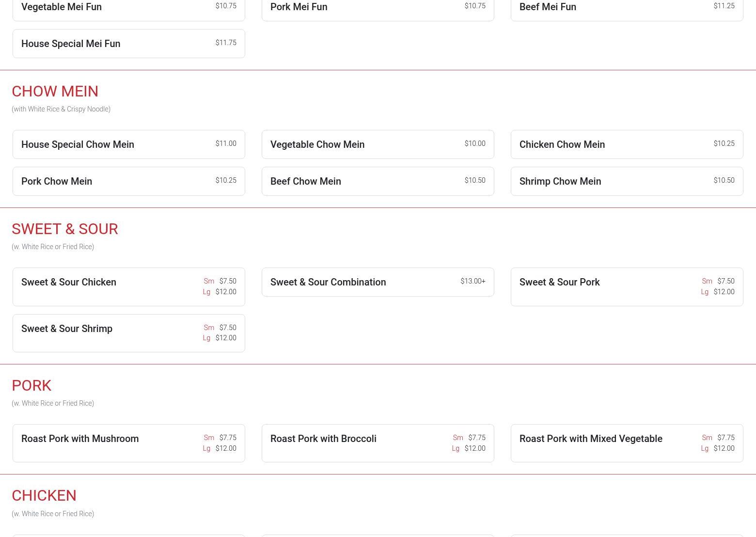Open Roast Pork with Mixed Vegetable
Image resolution: width=756 pixels, height=537 pixels.
click(627, 443)
